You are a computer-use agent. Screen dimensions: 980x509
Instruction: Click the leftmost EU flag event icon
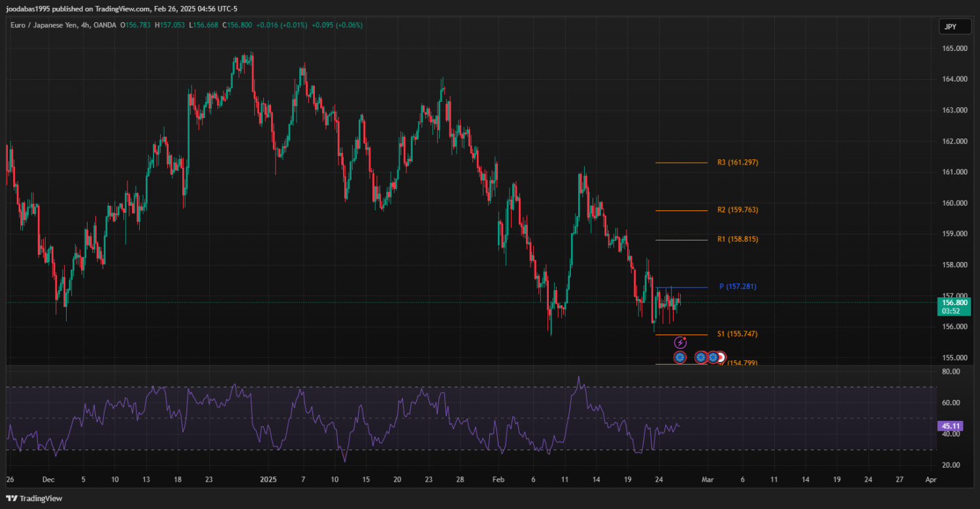(680, 357)
